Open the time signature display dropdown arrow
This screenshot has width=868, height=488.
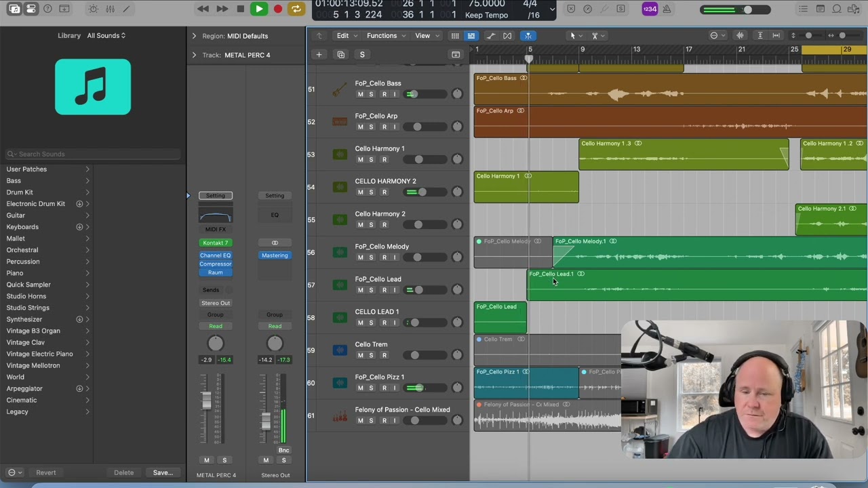pos(553,9)
